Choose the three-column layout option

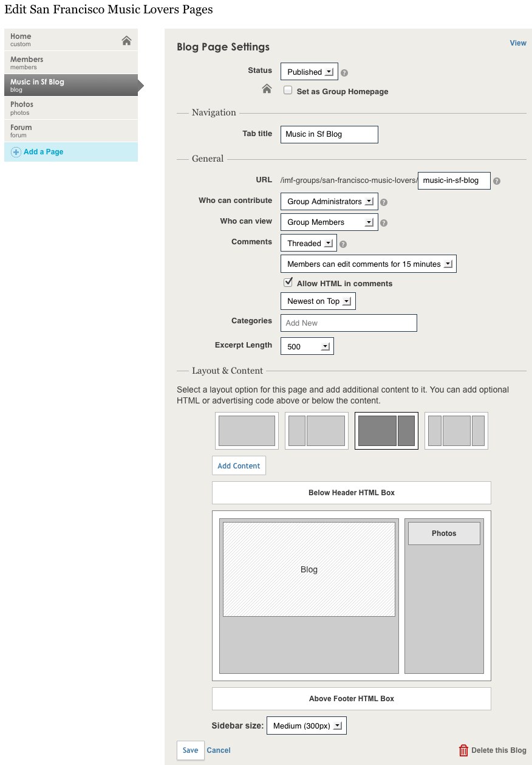[456, 431]
